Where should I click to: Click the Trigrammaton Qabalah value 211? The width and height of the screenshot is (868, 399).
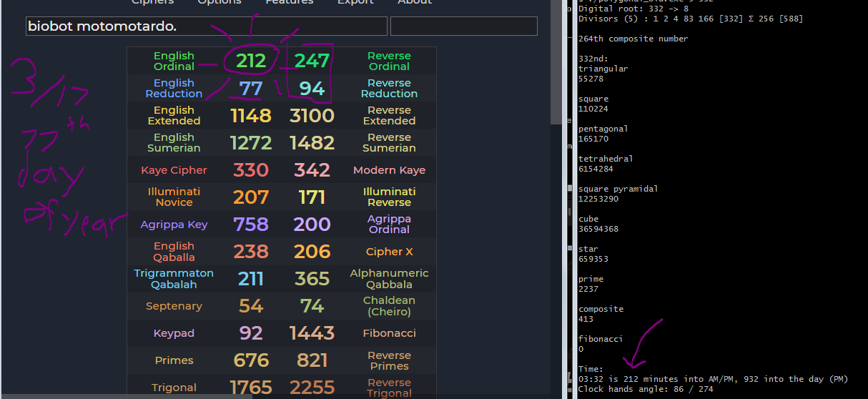pos(251,278)
